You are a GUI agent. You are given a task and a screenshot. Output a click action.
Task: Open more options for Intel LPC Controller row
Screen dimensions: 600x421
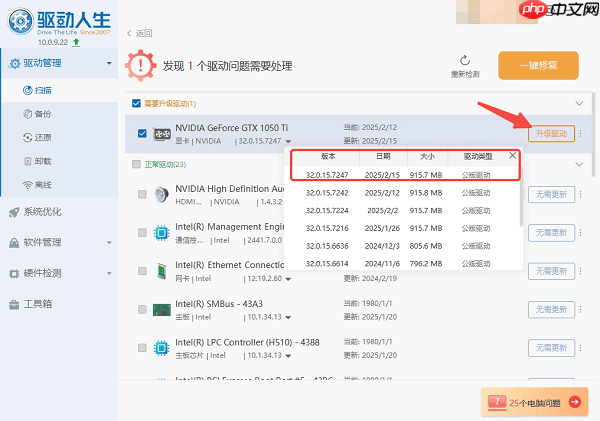tap(580, 348)
